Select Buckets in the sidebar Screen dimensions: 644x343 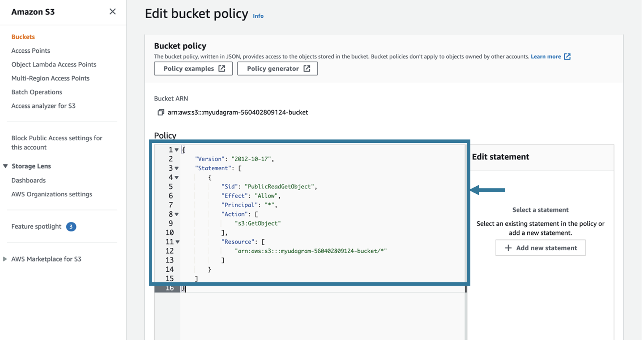coord(23,37)
